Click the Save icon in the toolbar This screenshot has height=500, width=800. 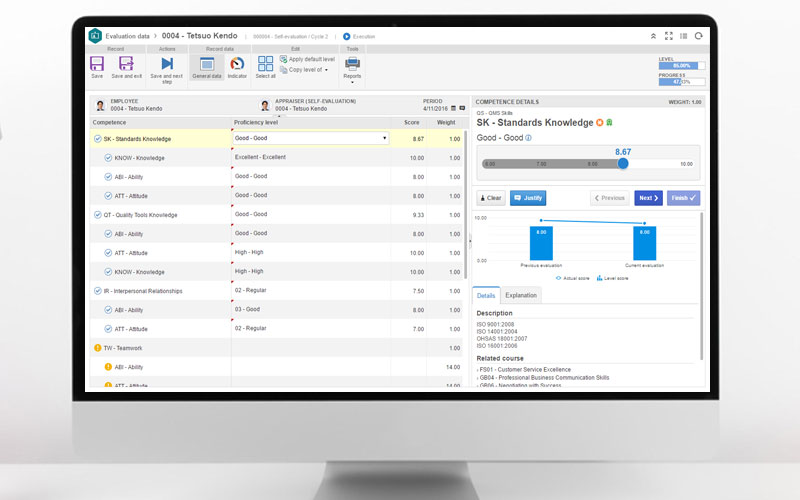click(x=97, y=64)
